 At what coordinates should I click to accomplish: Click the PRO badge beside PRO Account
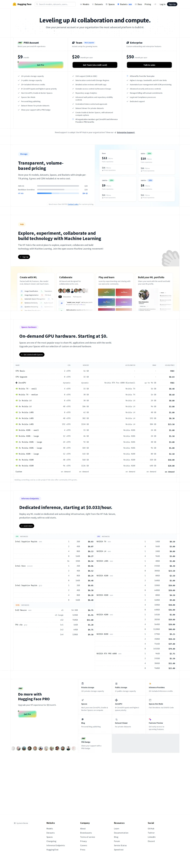(20, 43)
